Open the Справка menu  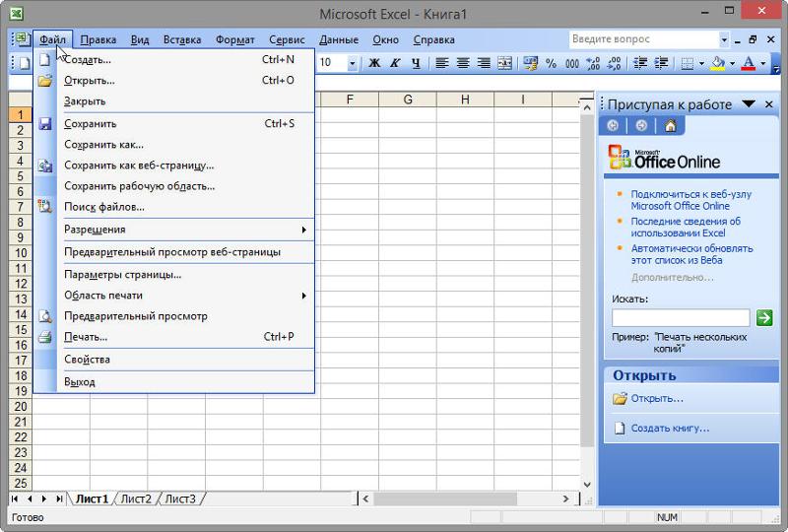coord(433,39)
